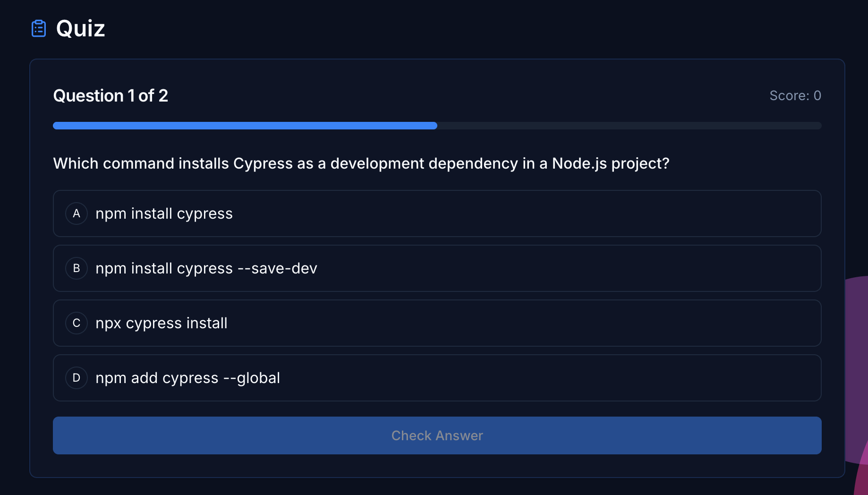Click the Check Answer button

[437, 435]
